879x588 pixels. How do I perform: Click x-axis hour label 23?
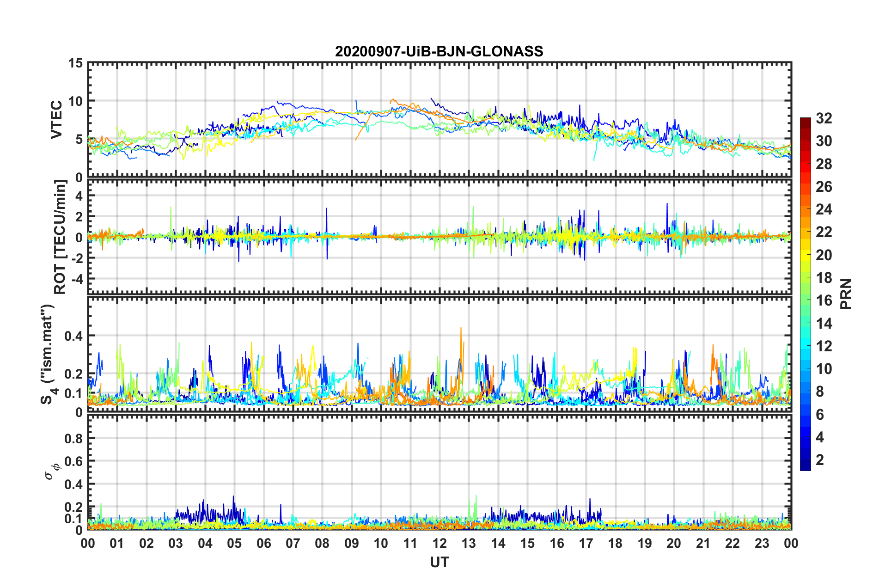(x=762, y=544)
